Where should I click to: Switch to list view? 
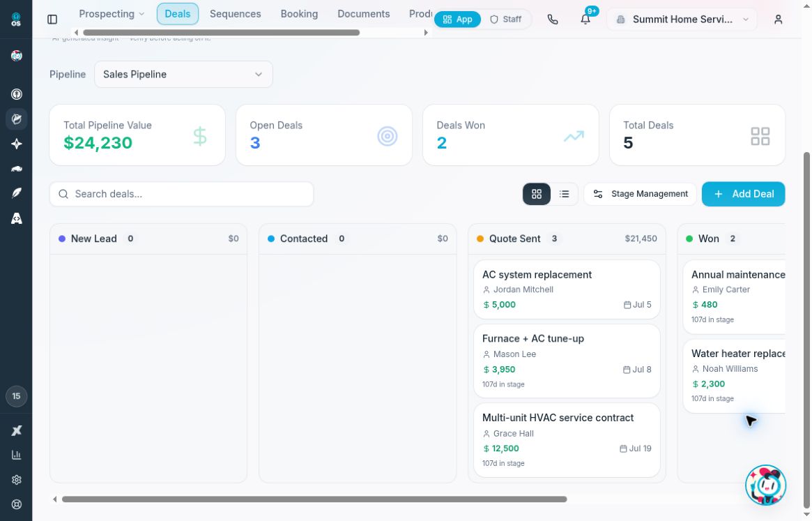click(x=564, y=194)
